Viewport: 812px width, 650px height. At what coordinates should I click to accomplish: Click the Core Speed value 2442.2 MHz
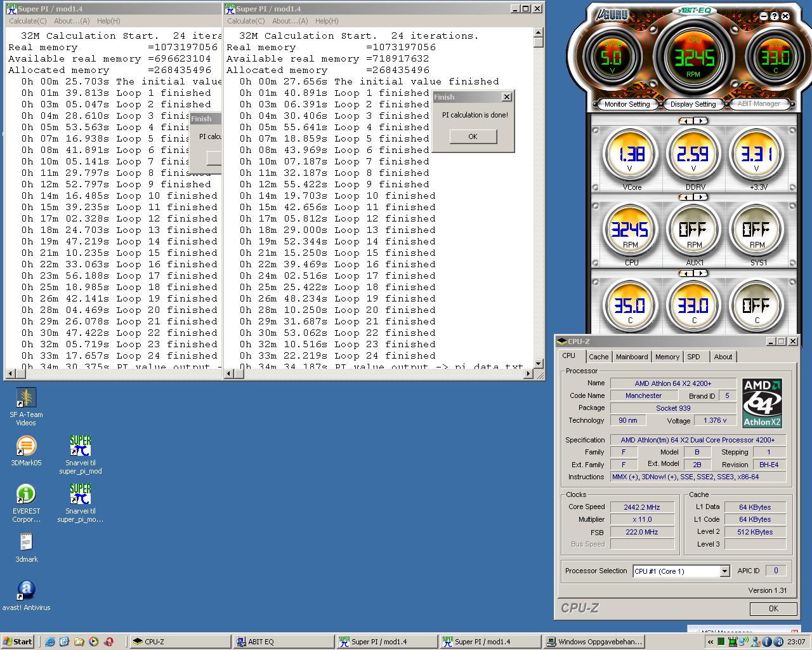642,507
